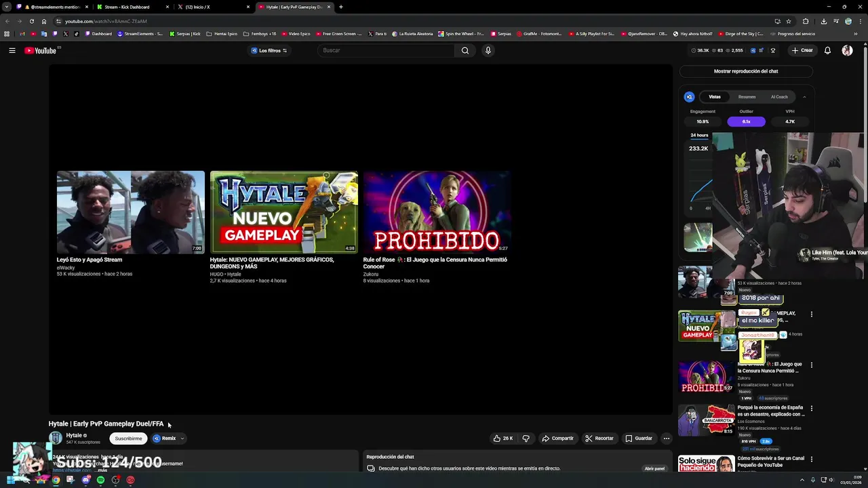The width and height of the screenshot is (868, 488).
Task: Open the browser extensions puzzle icon
Action: point(806,21)
